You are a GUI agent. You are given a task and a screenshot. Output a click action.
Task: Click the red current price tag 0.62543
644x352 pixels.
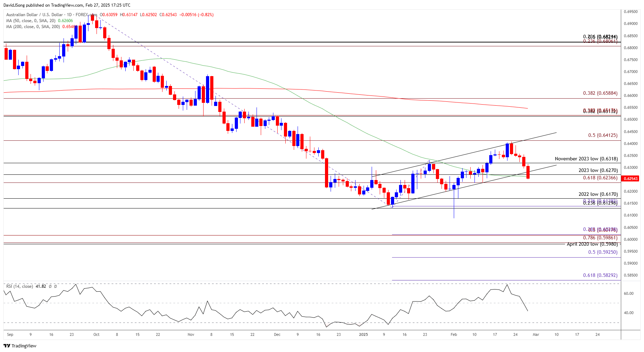(630, 179)
